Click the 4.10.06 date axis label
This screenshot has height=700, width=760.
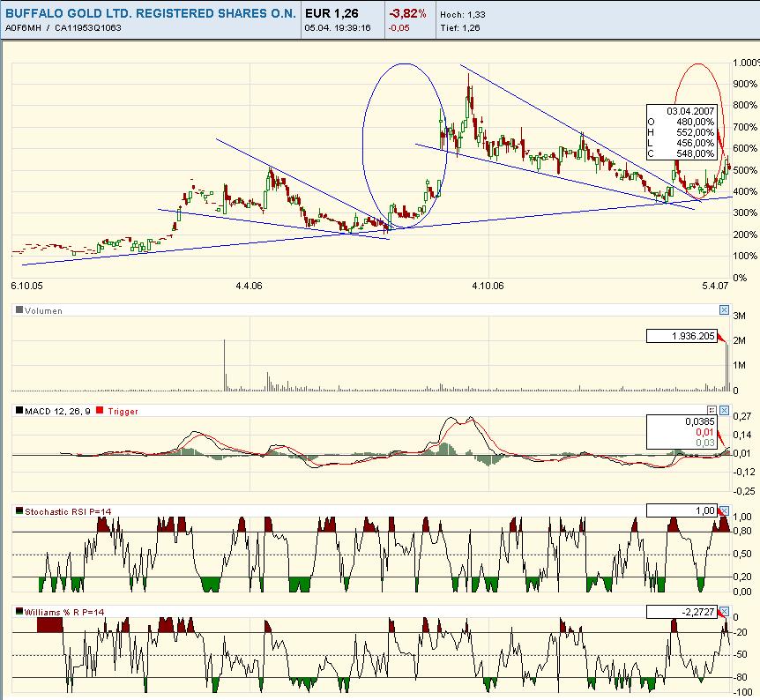pos(488,286)
